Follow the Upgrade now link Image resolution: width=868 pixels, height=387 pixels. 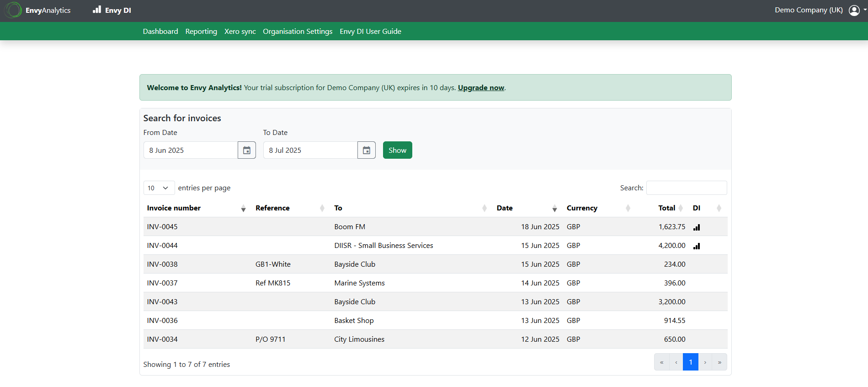tap(481, 87)
